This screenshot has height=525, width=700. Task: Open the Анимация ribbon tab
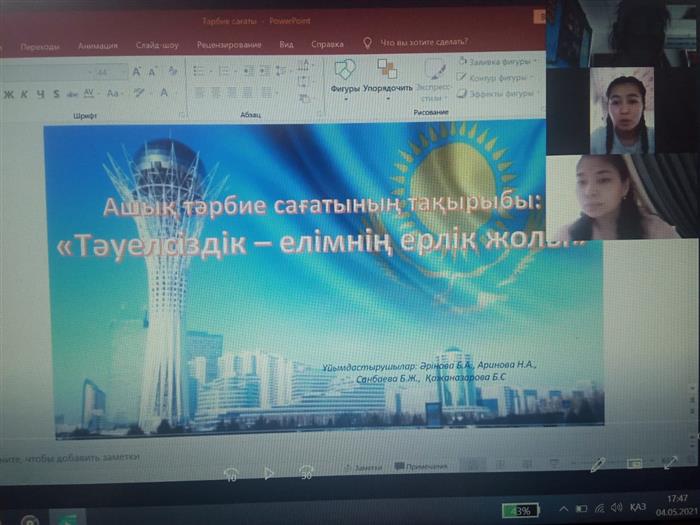point(97,45)
